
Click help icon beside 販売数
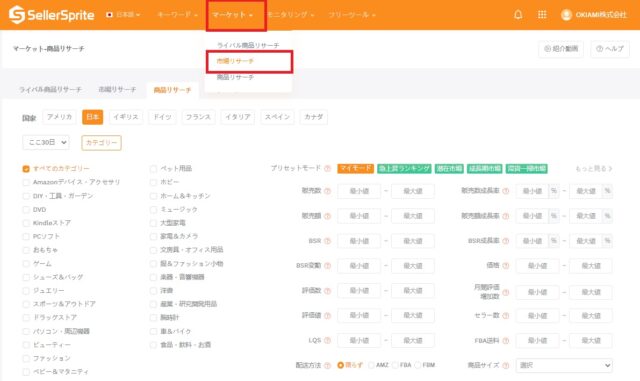tap(327, 191)
